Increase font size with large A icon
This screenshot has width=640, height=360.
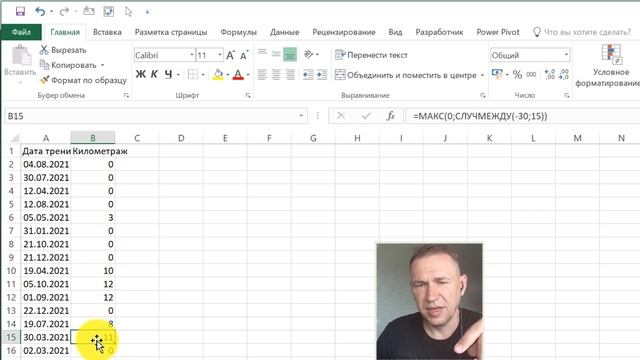[x=230, y=55]
